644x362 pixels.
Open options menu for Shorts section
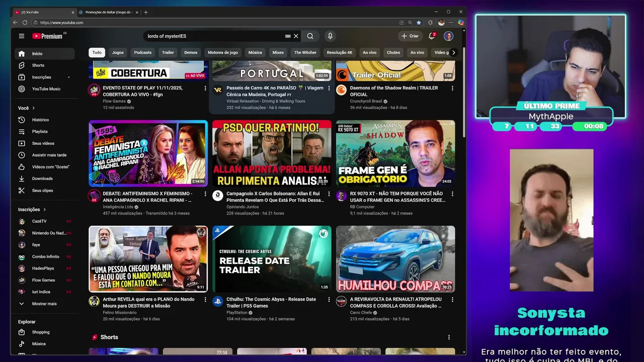pyautogui.click(x=449, y=337)
